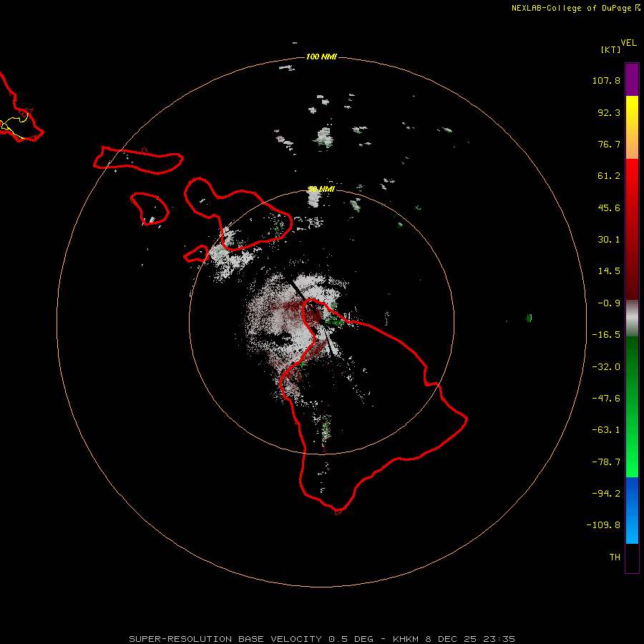This screenshot has height=644, width=644.
Task: Click the -78.7 legend value
Action: coord(606,462)
